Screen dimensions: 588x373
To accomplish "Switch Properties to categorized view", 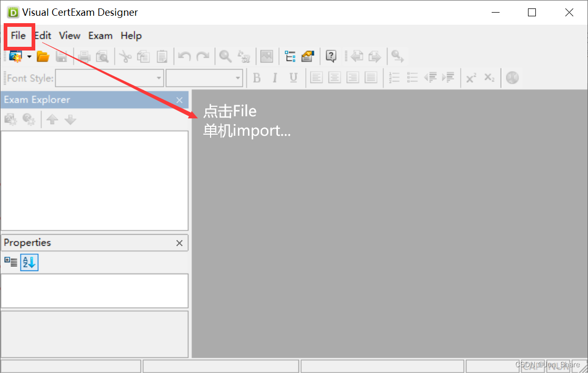I will click(11, 262).
